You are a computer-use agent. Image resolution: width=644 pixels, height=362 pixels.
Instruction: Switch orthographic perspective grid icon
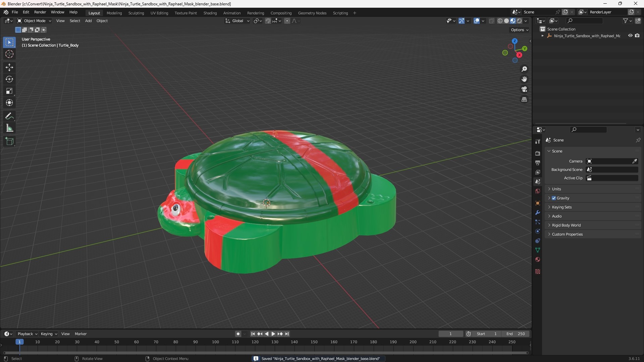(x=524, y=99)
